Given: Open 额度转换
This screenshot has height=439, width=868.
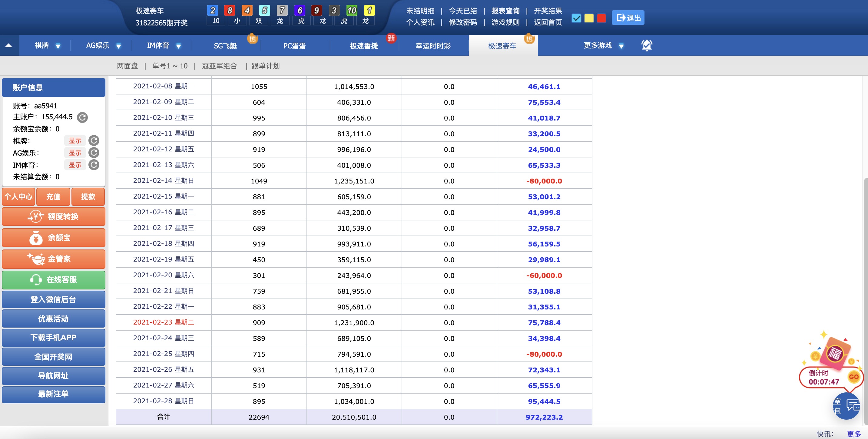Looking at the screenshot, I should pos(54,217).
